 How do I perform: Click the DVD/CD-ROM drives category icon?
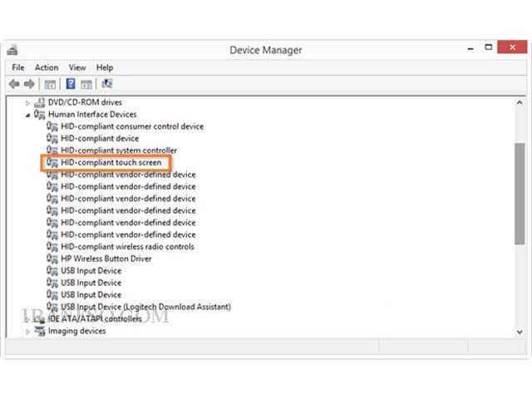click(40, 102)
